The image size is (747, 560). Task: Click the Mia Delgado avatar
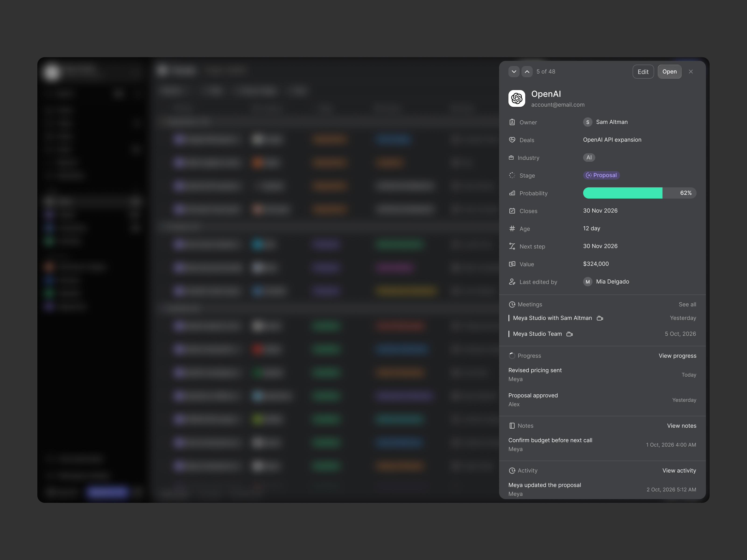(588, 282)
